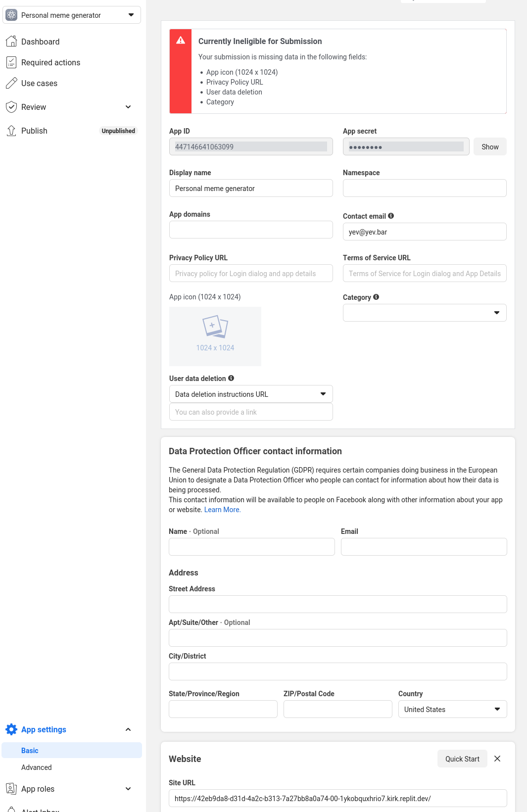
Task: Click the "Privacy Policy URL" missing-field item in alert
Action: pyautogui.click(x=235, y=82)
